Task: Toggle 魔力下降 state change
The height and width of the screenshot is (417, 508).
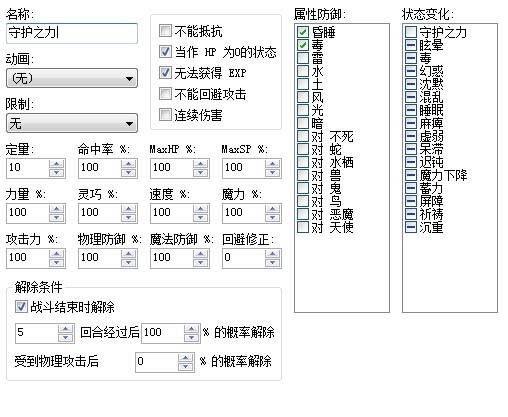Action: coord(411,175)
